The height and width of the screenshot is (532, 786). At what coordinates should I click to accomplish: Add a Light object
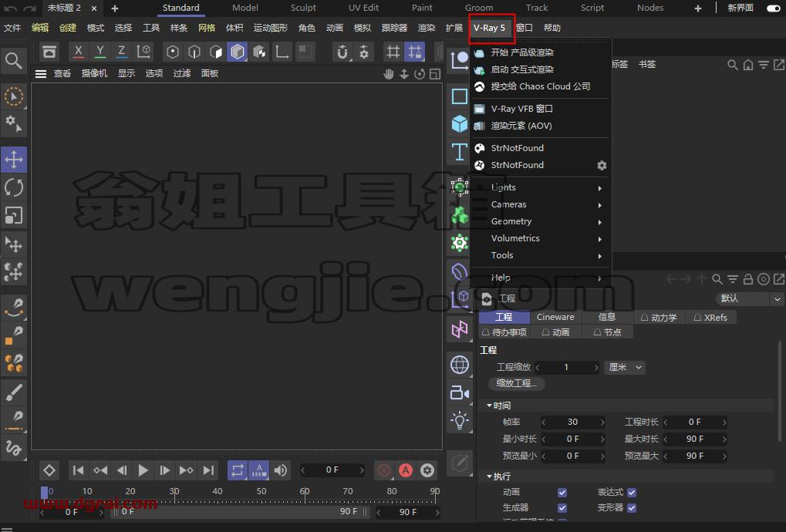[459, 420]
